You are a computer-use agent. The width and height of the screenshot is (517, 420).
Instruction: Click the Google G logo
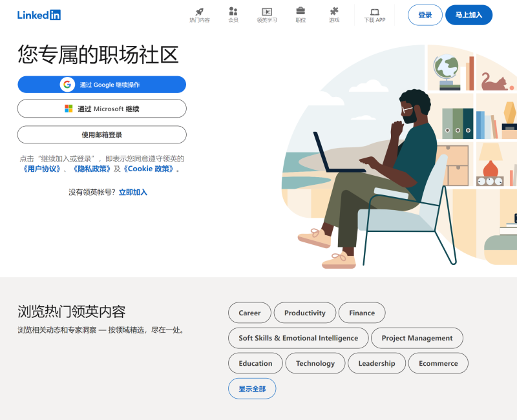(x=67, y=85)
